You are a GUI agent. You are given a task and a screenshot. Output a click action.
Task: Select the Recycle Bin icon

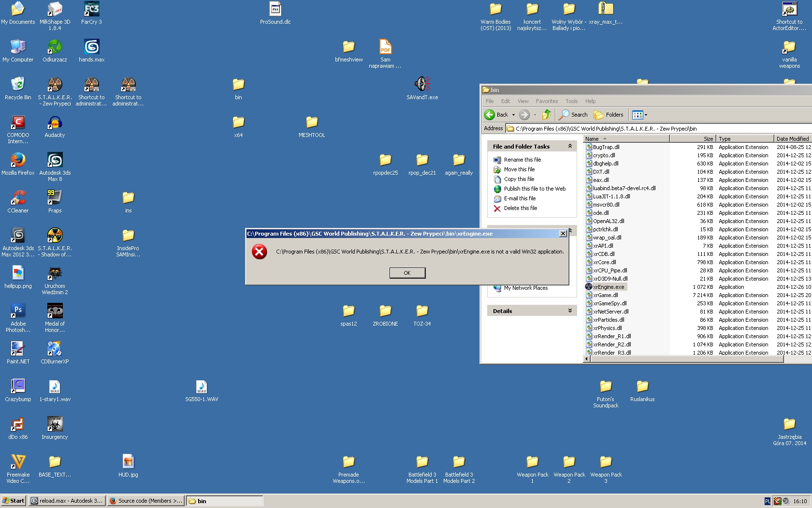pos(18,88)
